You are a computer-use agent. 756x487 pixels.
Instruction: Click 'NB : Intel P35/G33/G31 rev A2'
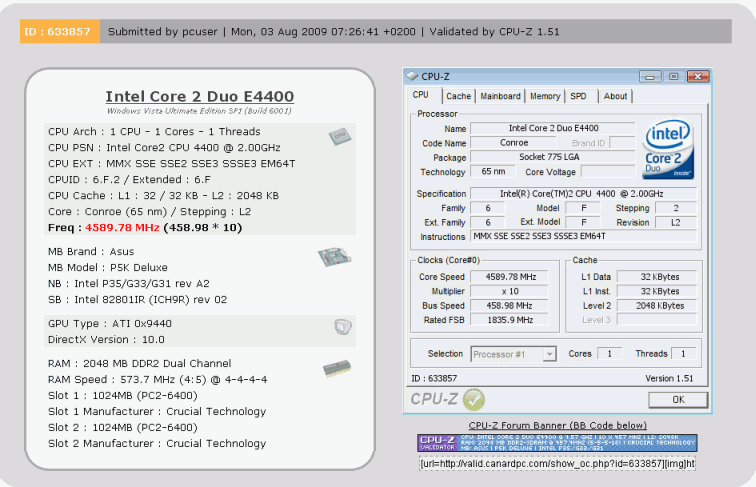click(128, 284)
